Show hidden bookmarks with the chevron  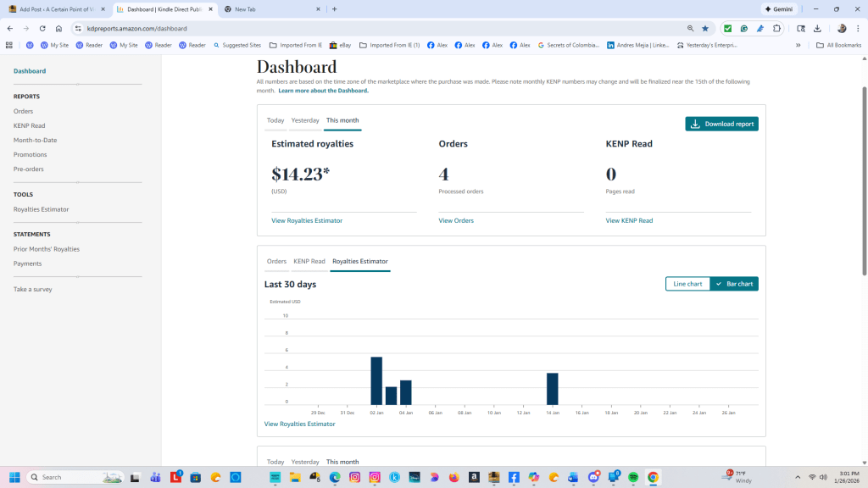[798, 45]
